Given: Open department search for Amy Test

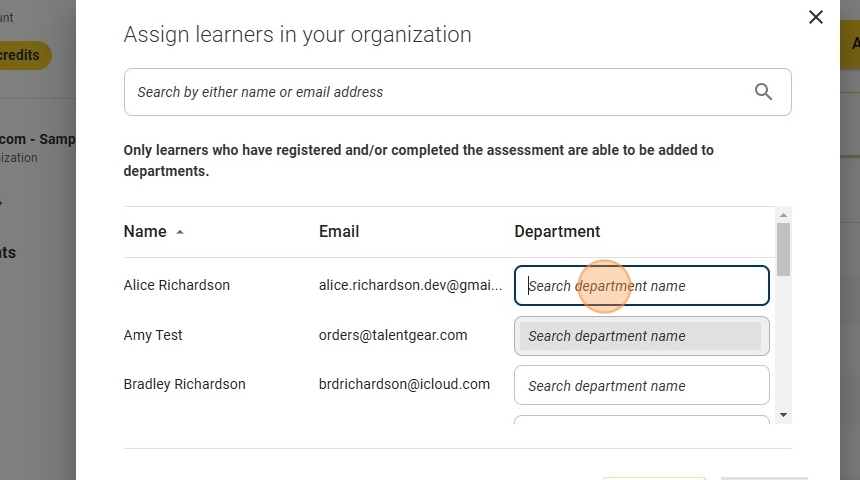Looking at the screenshot, I should 642,336.
